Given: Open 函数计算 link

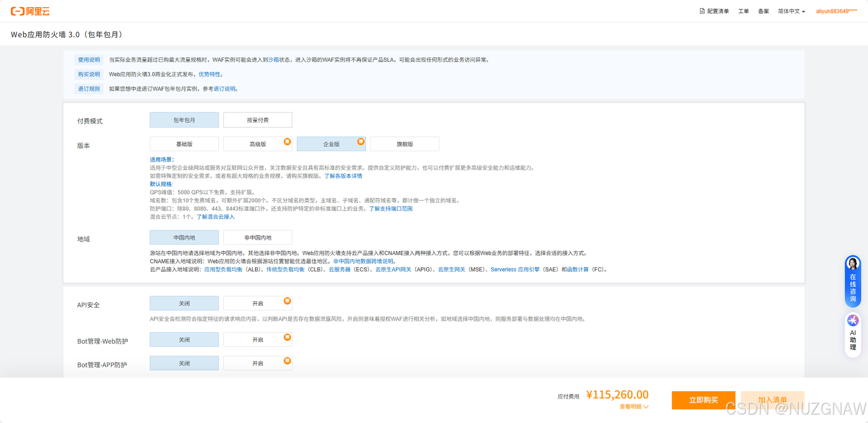Looking at the screenshot, I should click(x=578, y=269).
